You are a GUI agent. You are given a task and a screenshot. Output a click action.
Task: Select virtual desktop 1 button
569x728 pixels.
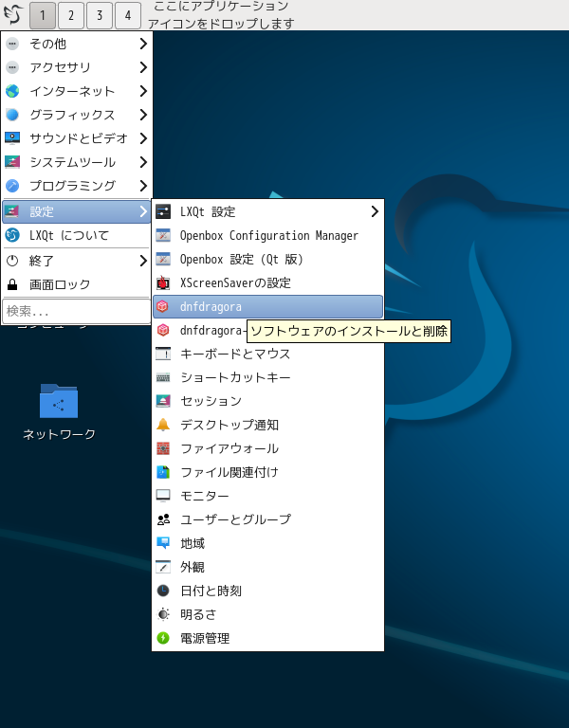pyautogui.click(x=43, y=15)
